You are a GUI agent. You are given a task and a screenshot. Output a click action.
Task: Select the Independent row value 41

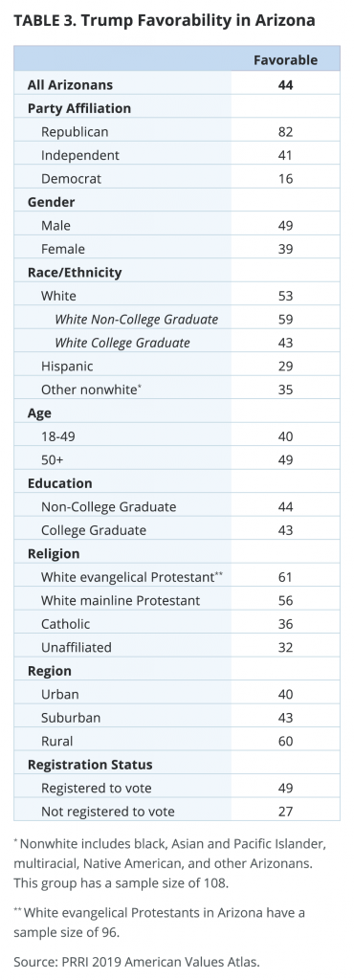click(x=285, y=155)
